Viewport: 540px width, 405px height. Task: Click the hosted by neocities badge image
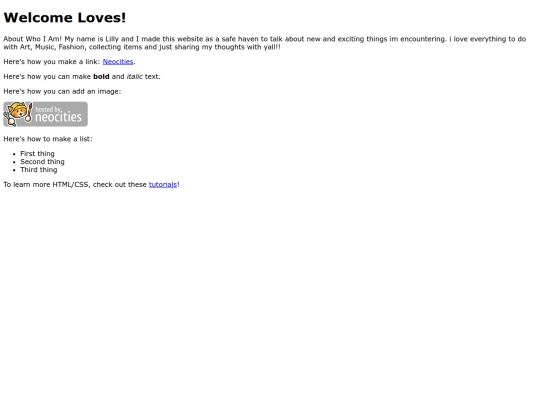point(45,114)
